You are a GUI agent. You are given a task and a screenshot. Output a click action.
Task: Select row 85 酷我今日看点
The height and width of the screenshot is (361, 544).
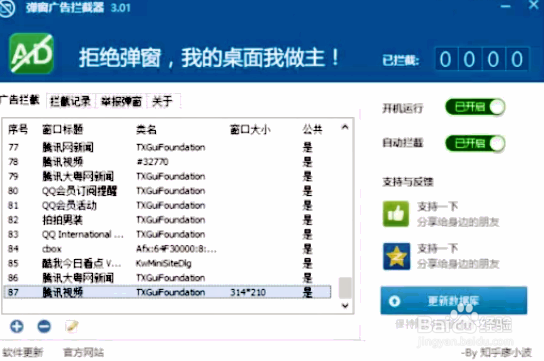167,264
